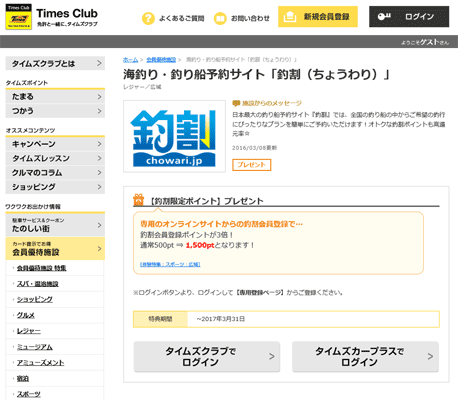Open 宿泊 submenu link
The width and height of the screenshot is (458, 400).
[x=23, y=379]
